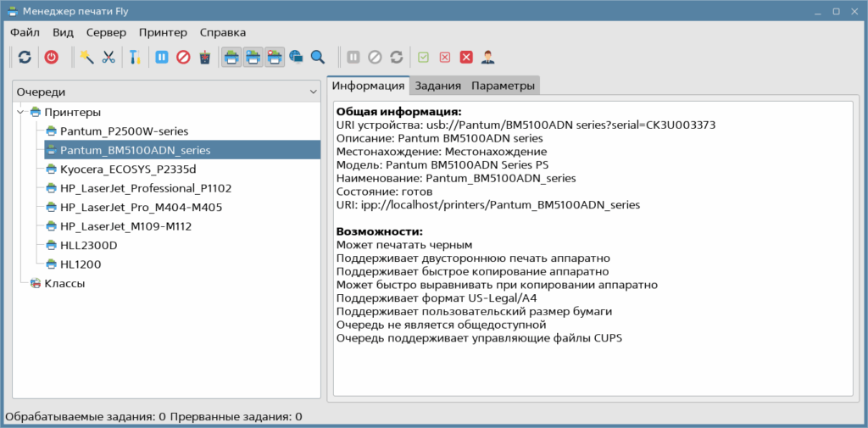The height and width of the screenshot is (428, 868).
Task: Click the blue pause icon
Action: coord(161,57)
